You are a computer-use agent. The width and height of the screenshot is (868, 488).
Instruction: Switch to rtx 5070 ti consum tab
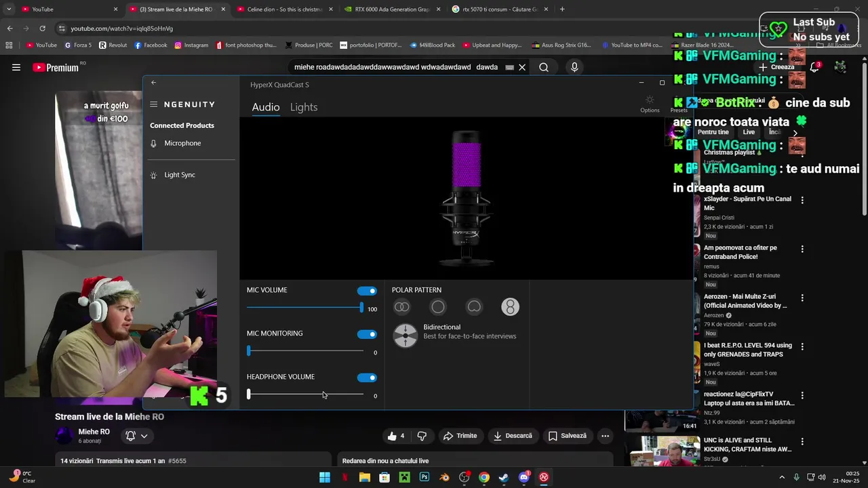(500, 9)
